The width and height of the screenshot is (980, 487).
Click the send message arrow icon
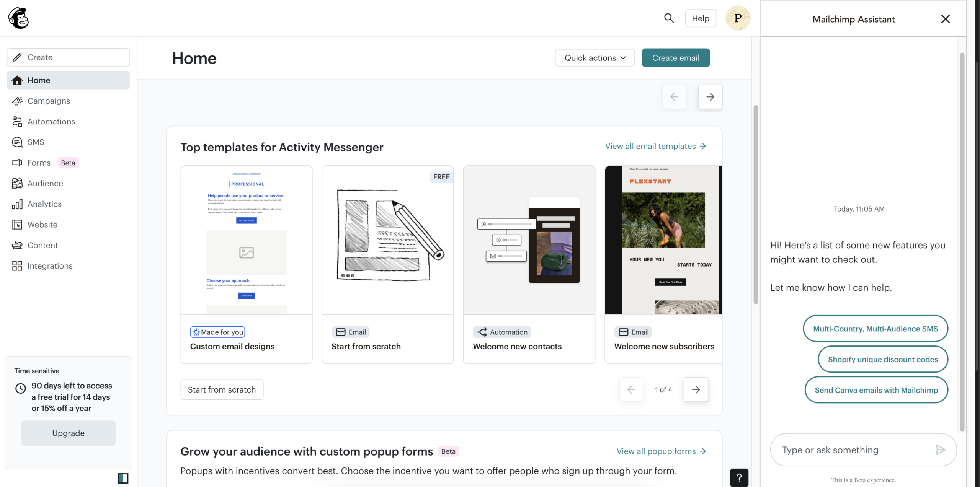coord(940,450)
